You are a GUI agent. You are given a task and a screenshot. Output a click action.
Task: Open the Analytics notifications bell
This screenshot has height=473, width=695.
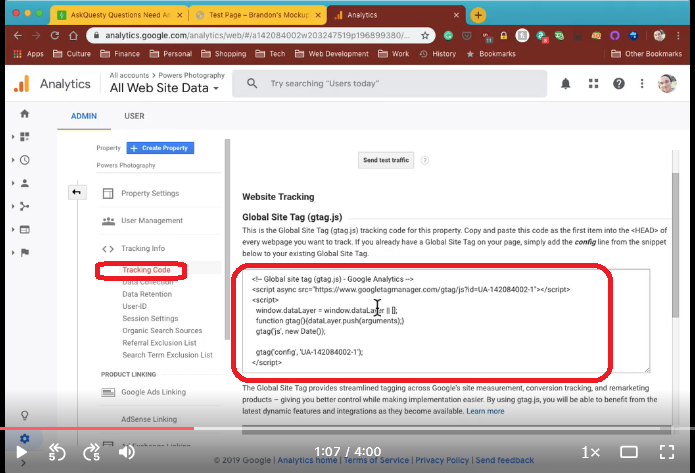(x=566, y=83)
